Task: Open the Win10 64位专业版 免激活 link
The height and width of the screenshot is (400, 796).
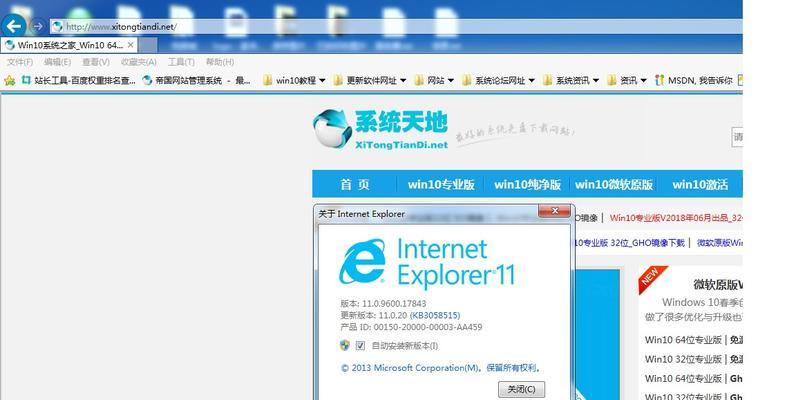Action: tap(694, 340)
